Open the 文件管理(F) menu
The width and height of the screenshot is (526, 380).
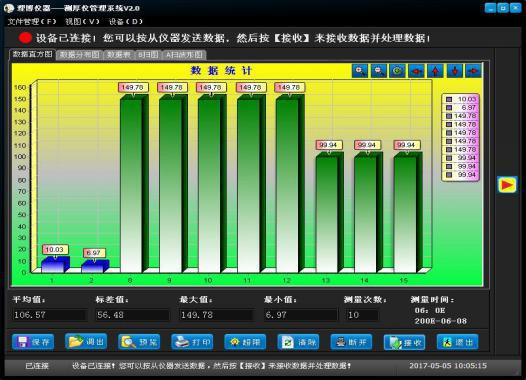[32, 22]
